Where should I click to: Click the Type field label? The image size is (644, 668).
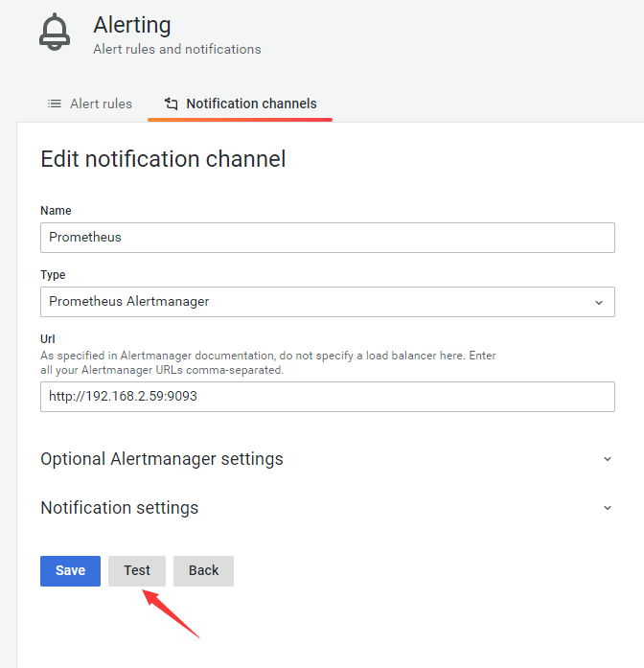pos(53,275)
